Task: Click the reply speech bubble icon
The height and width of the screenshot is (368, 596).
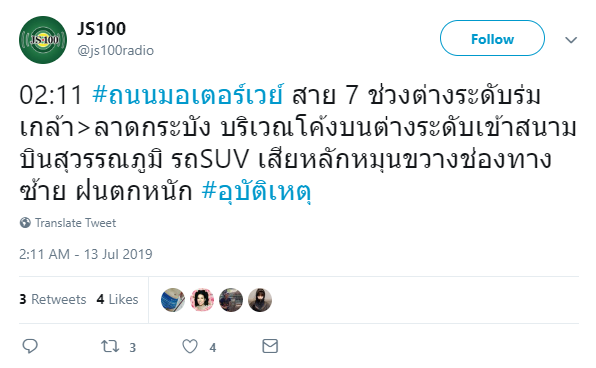Action: pos(30,346)
